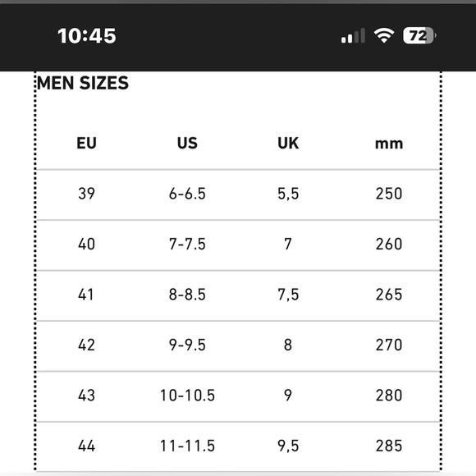476x476 pixels.
Task: Select UK size 9,5 cell
Action: 288,446
